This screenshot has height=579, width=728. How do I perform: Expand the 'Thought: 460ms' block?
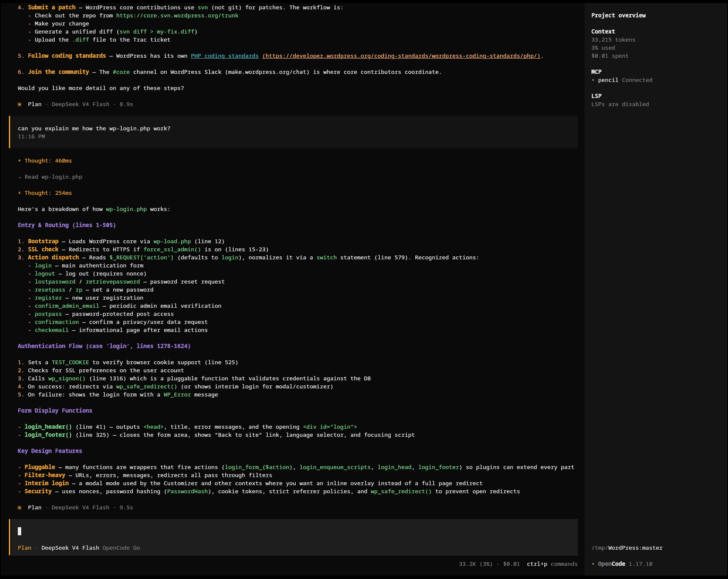pos(45,161)
